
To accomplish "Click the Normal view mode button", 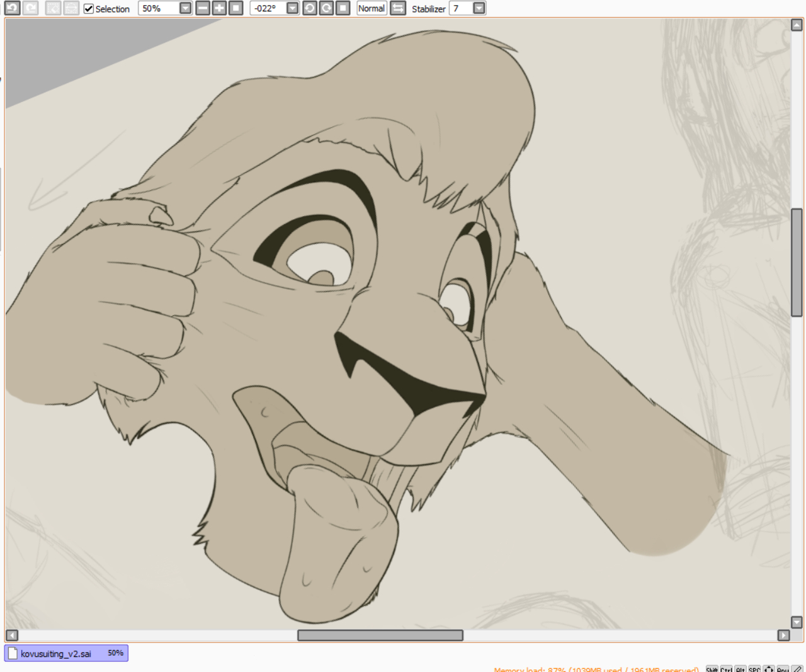I will 372,8.
